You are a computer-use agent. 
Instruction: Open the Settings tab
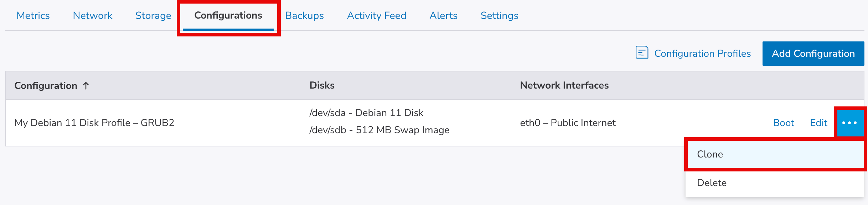pos(499,16)
